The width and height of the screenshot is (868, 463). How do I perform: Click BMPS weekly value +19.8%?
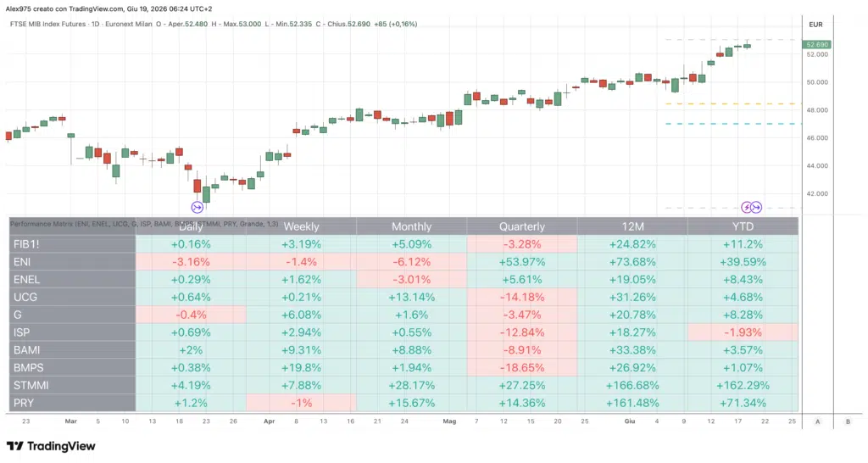click(x=301, y=368)
